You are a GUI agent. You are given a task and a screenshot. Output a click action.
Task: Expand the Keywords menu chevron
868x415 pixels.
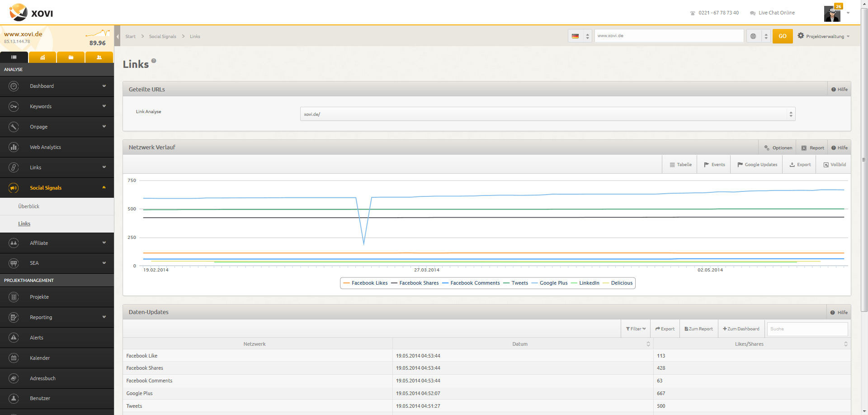pyautogui.click(x=104, y=106)
